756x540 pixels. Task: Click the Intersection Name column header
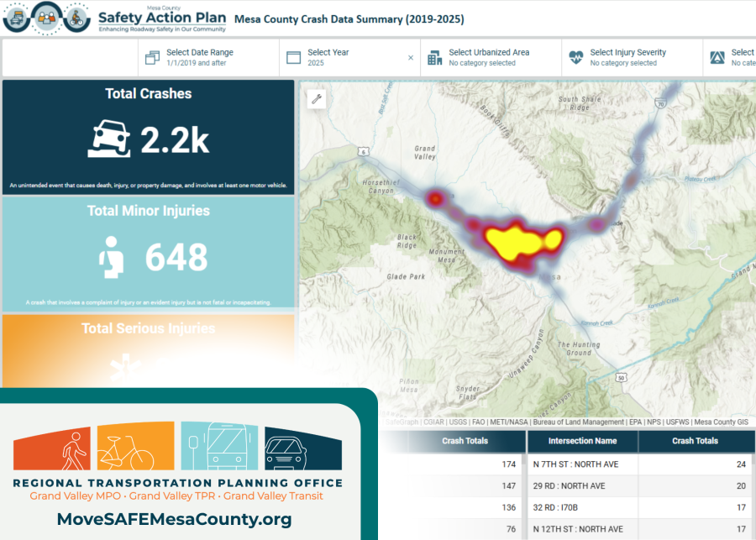click(x=582, y=441)
